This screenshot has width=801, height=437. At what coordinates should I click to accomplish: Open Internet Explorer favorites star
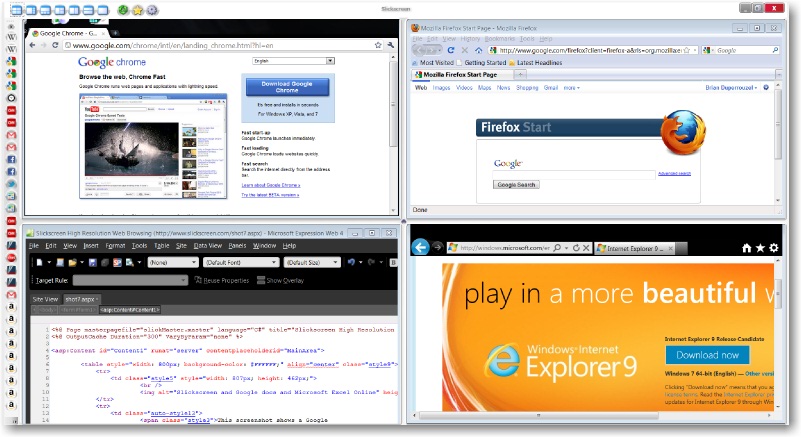pos(760,248)
